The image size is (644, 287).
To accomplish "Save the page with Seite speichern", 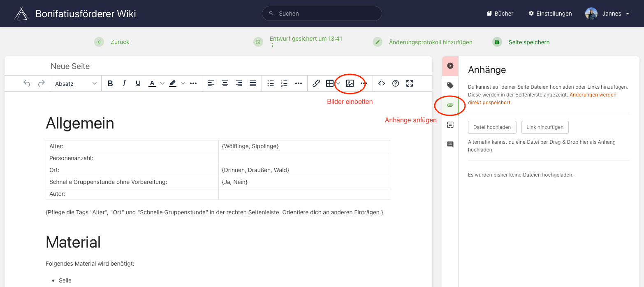I will click(x=529, y=42).
